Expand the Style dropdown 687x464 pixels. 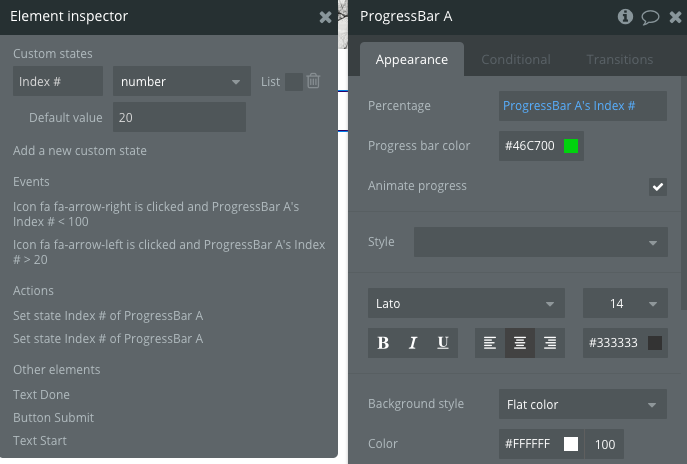540,242
